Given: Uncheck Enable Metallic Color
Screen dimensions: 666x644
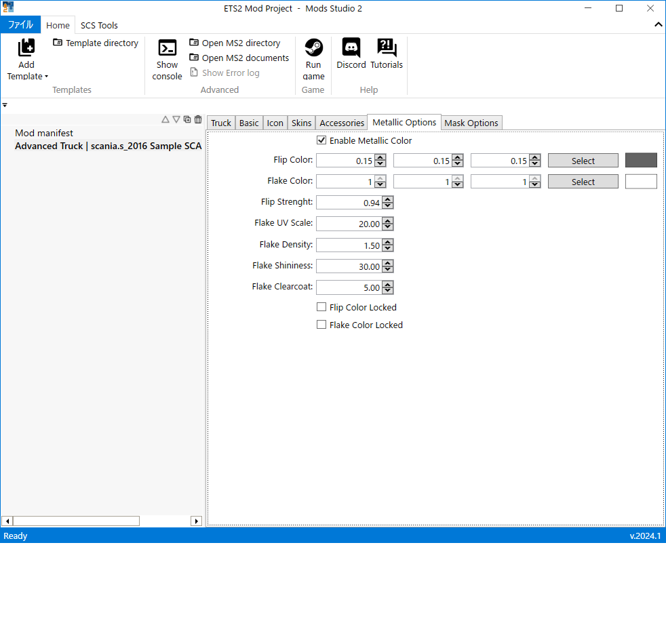Looking at the screenshot, I should click(x=321, y=141).
